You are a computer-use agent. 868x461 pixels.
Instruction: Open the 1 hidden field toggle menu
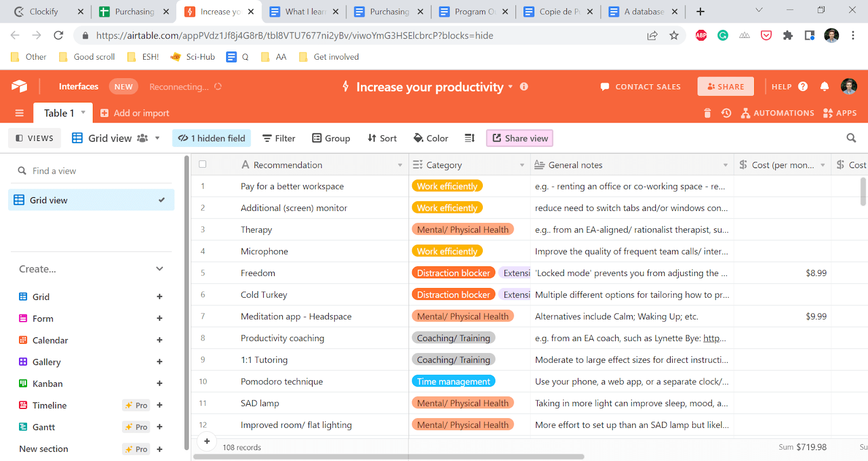212,138
